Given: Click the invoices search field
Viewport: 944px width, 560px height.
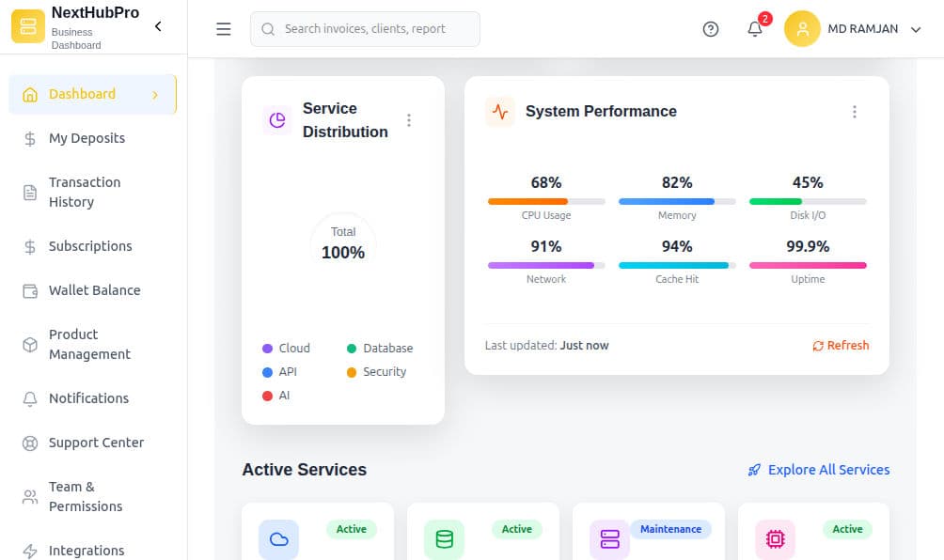Looking at the screenshot, I should pos(365,29).
